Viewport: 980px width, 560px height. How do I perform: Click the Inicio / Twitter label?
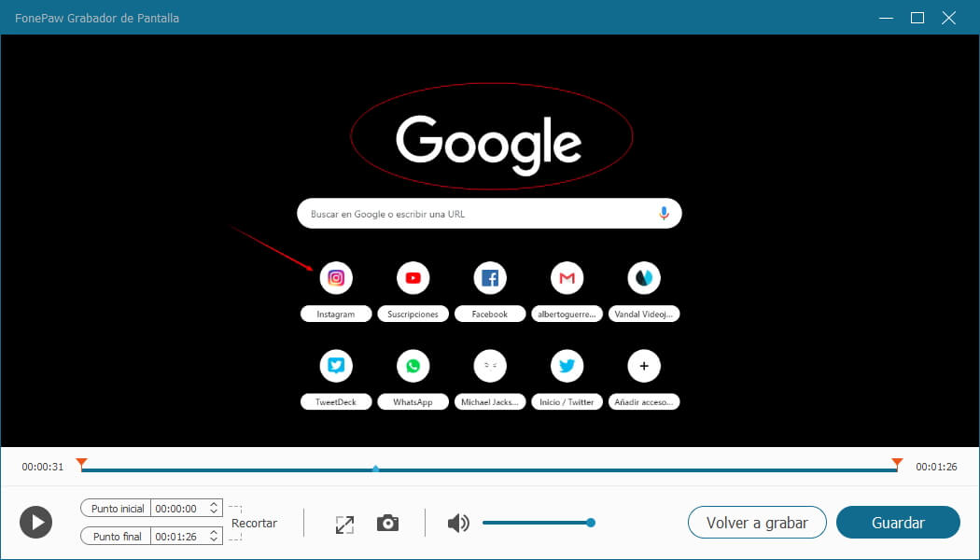[x=567, y=402]
